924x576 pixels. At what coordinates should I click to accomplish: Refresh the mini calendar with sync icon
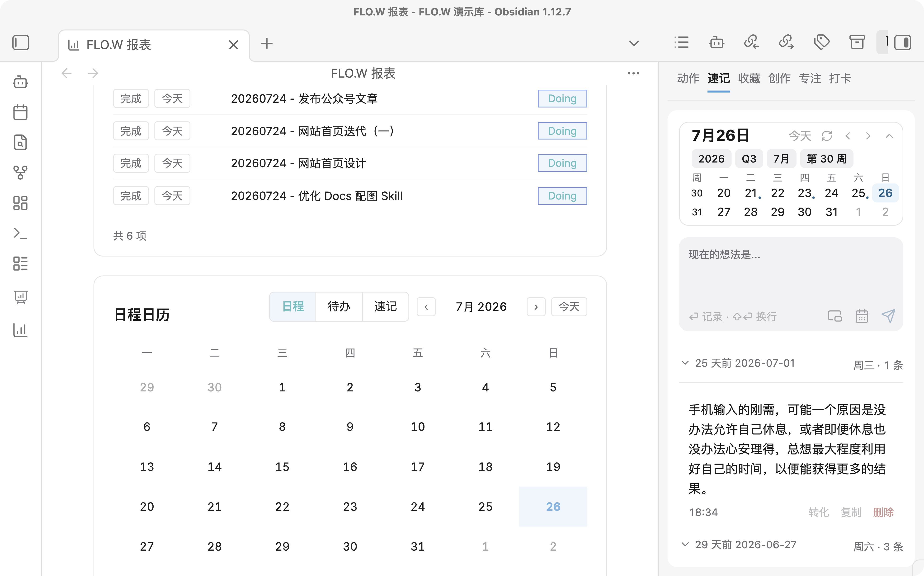pyautogui.click(x=827, y=136)
